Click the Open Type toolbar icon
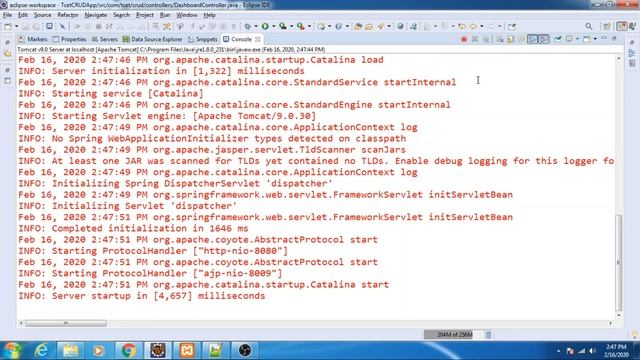Screen dimensions: 640x360 (358, 27)
